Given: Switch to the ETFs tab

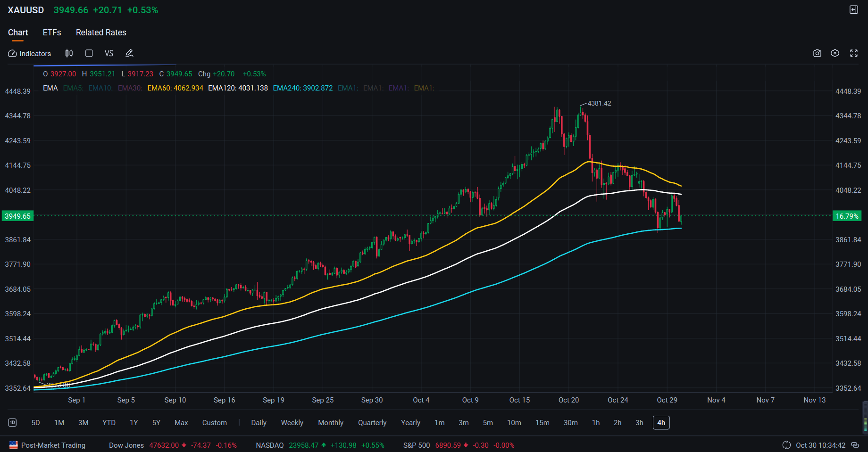Looking at the screenshot, I should tap(52, 32).
